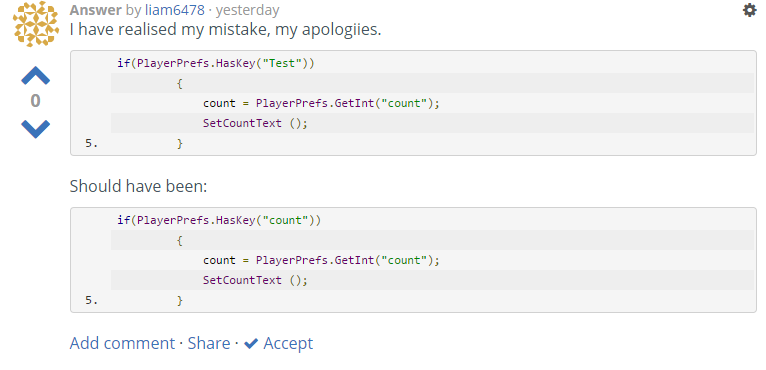
Task: Click the Share link under the answer
Action: coord(209,343)
